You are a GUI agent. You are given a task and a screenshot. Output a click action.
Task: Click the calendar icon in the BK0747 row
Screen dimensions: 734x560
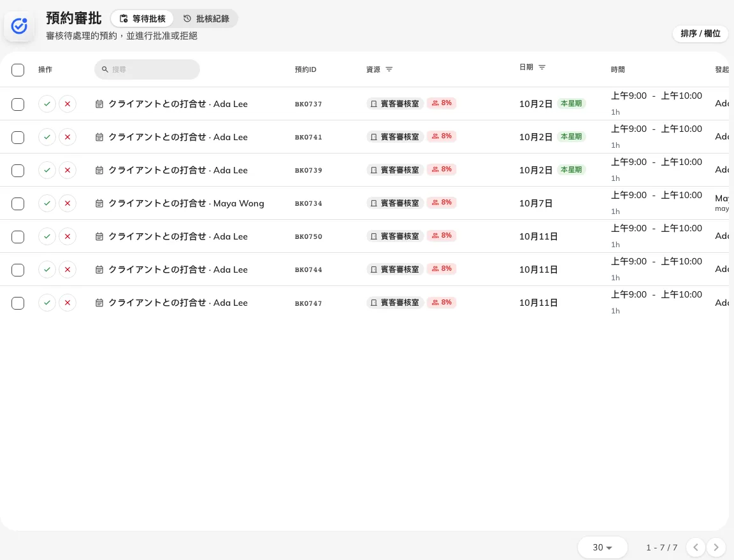[99, 303]
